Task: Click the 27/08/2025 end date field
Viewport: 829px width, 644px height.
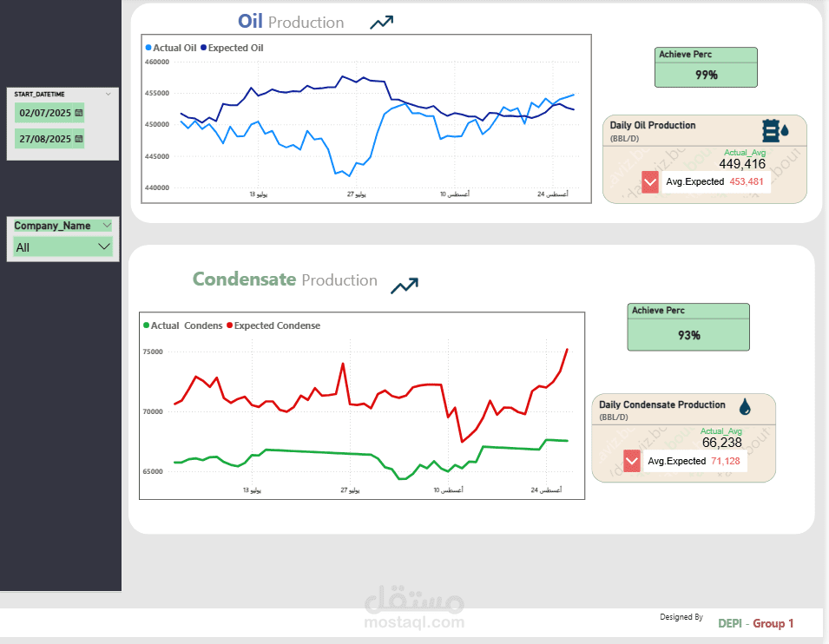Action: [45, 138]
